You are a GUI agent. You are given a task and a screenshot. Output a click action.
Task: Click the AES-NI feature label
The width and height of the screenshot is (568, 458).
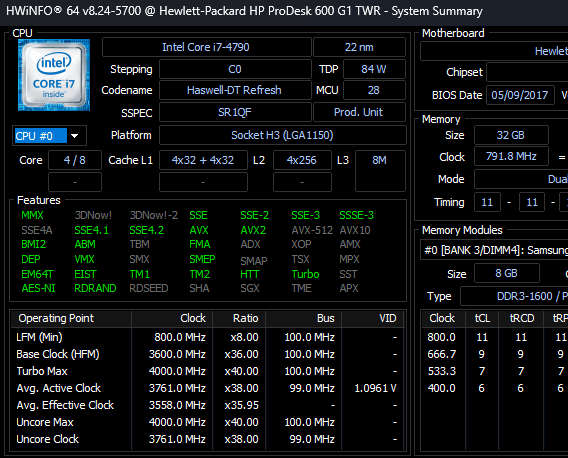click(x=38, y=288)
